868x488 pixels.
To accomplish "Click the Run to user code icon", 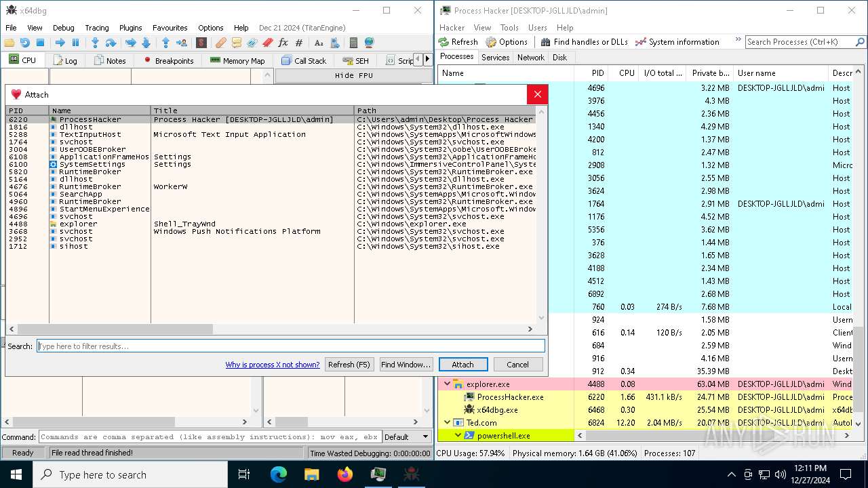I will pos(181,43).
